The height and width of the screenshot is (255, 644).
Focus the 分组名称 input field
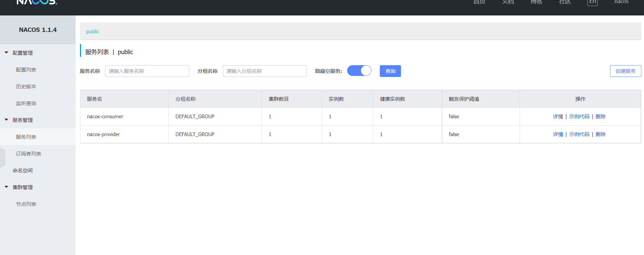pyautogui.click(x=265, y=71)
